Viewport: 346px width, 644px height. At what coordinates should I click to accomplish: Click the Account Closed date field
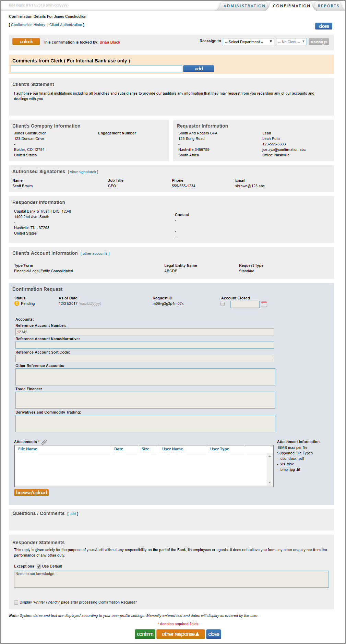tap(245, 304)
